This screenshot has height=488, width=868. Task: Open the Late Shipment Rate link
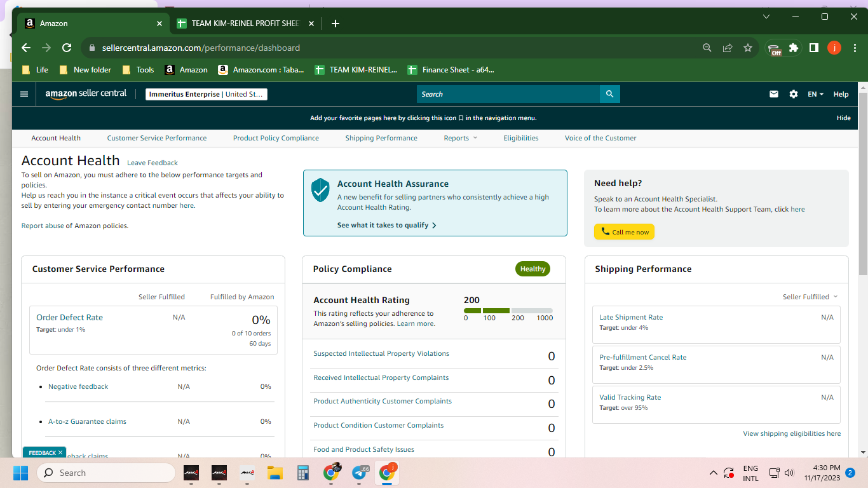[631, 317]
